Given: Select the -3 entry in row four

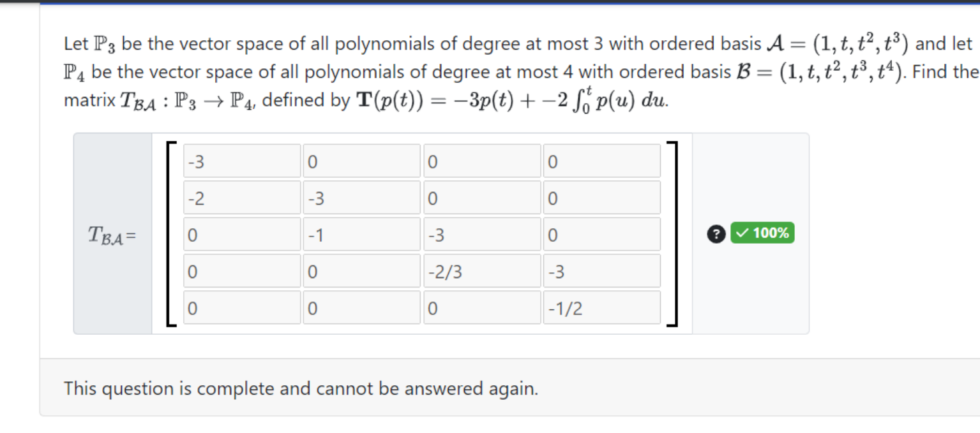Looking at the screenshot, I should coord(601,271).
